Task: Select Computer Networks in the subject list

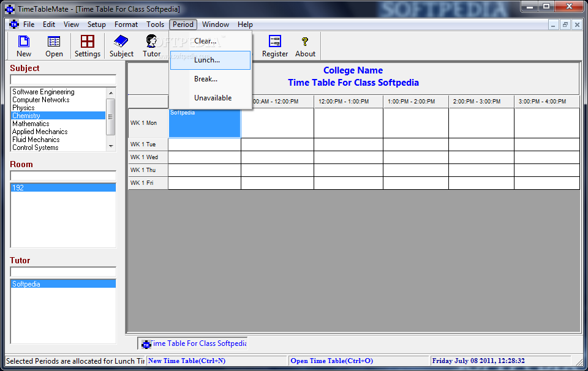Action: 59,100
